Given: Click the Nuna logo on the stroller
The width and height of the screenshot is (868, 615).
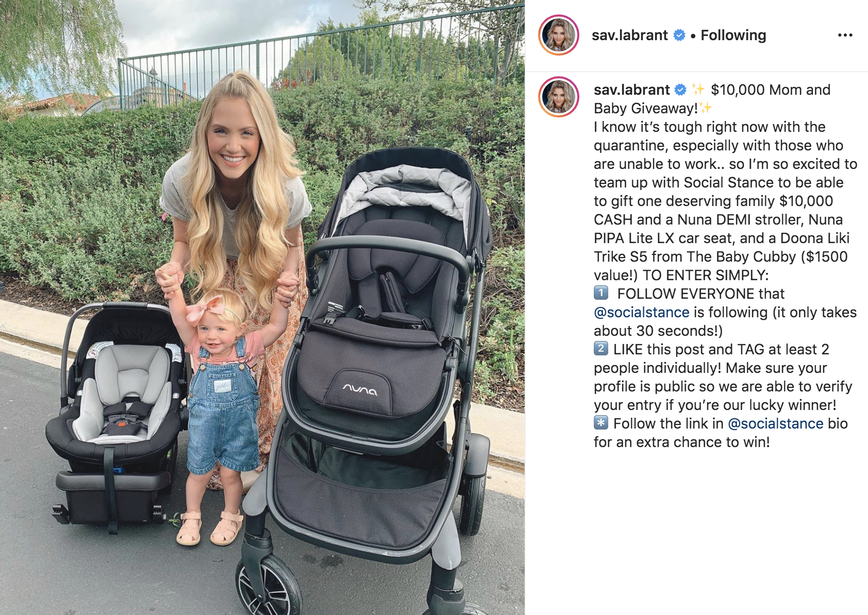Looking at the screenshot, I should [360, 390].
